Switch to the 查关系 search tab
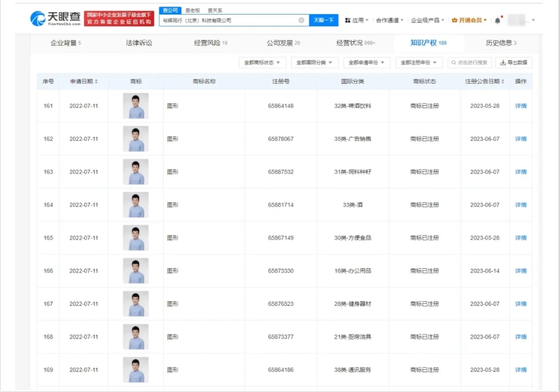 [215, 10]
